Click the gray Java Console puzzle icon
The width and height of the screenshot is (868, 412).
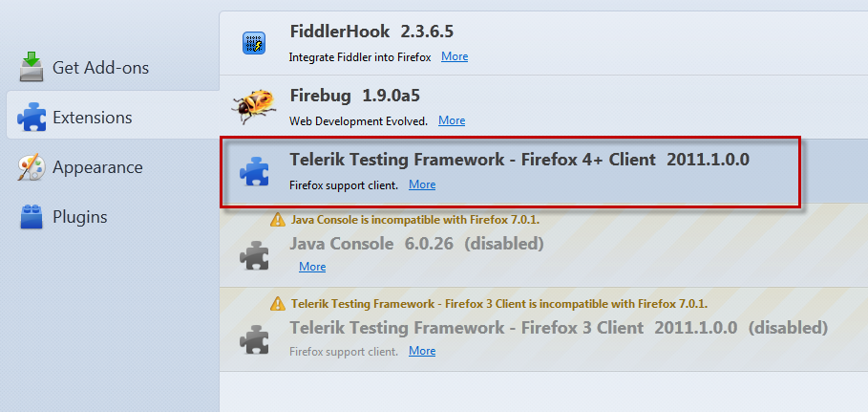[254, 253]
